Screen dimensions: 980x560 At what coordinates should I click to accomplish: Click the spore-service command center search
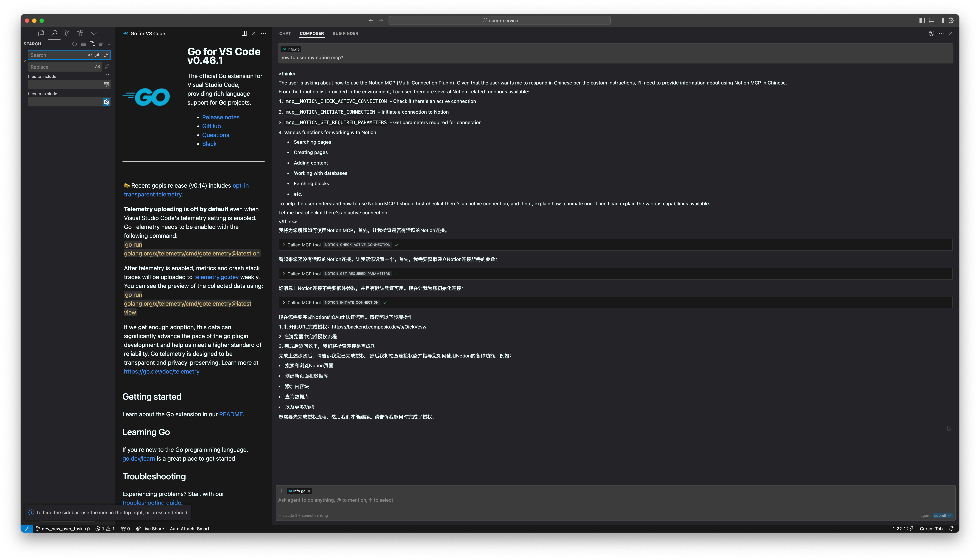click(x=499, y=21)
